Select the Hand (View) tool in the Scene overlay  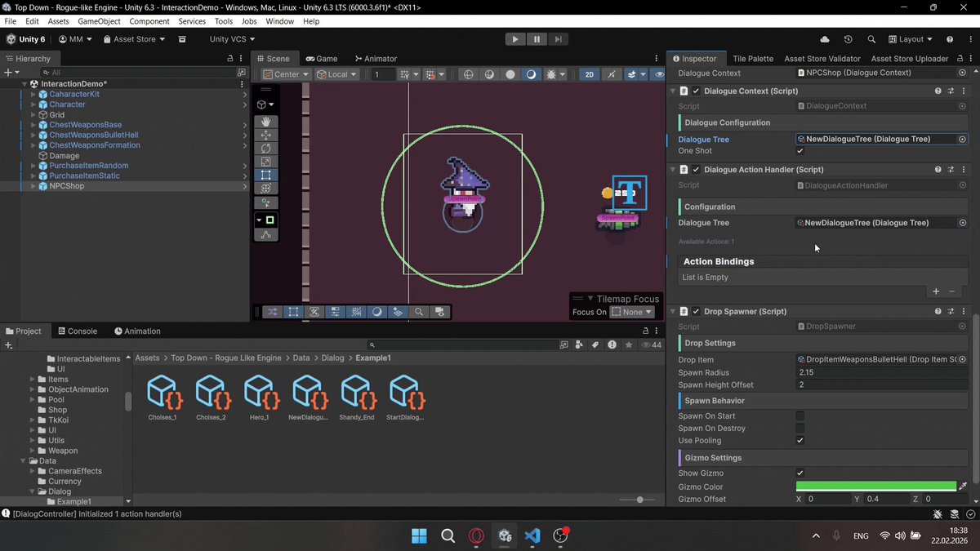point(266,122)
